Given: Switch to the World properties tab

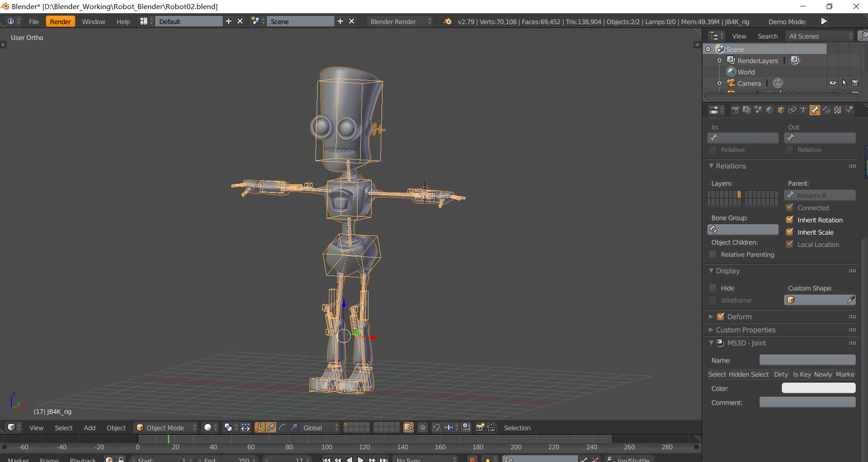Looking at the screenshot, I should tap(770, 110).
